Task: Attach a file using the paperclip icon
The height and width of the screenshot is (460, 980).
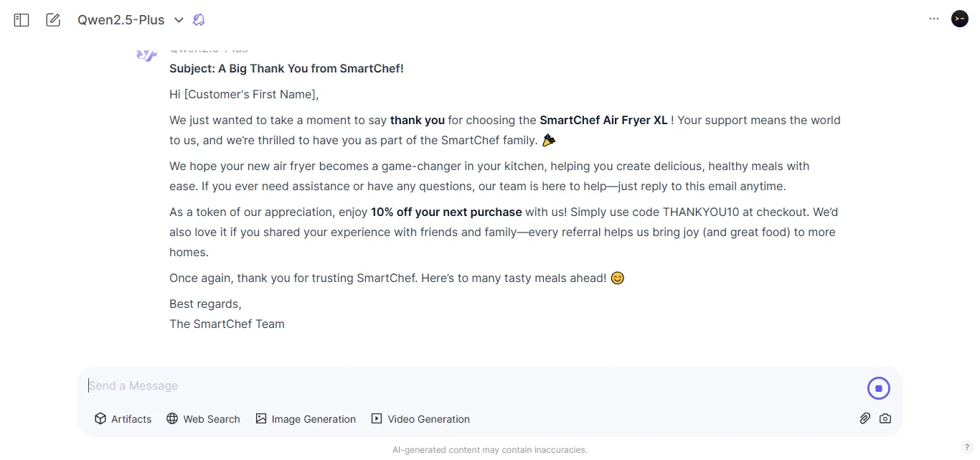Action: tap(864, 418)
